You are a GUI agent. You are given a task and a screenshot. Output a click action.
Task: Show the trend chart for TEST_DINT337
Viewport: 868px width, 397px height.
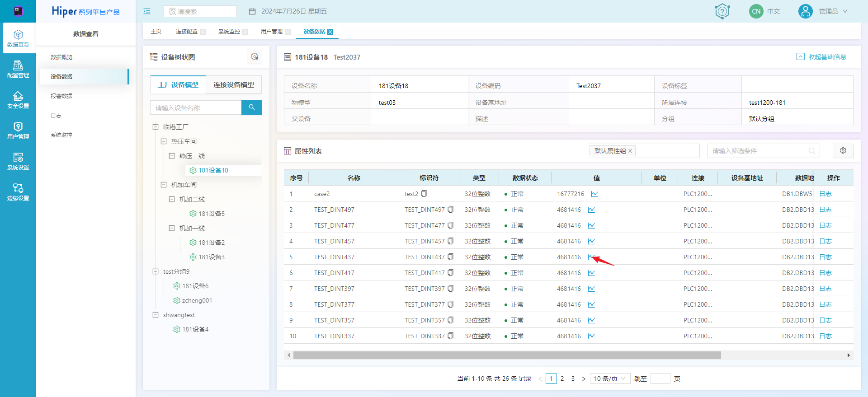(x=591, y=336)
